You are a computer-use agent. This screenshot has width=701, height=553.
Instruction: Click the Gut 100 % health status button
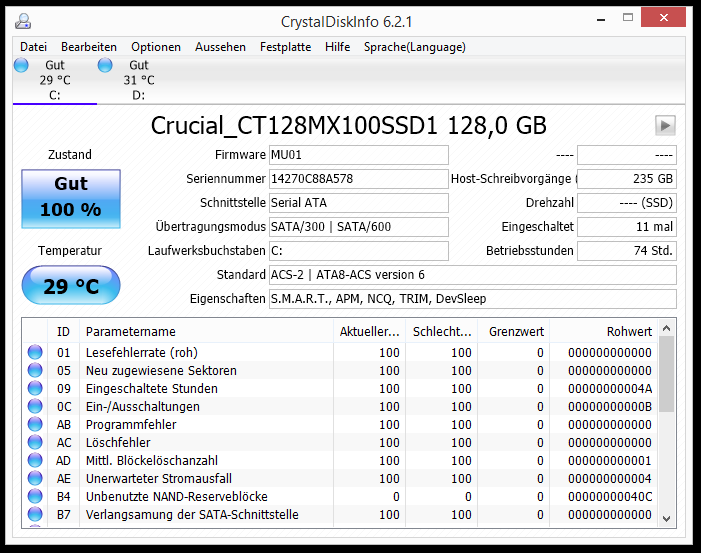tap(71, 198)
